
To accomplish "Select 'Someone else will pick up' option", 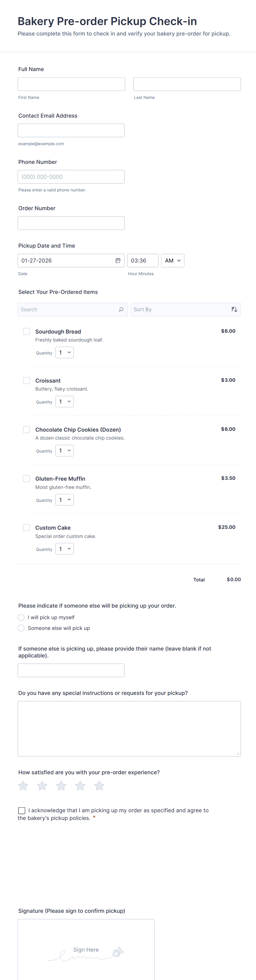I will pos(21,628).
